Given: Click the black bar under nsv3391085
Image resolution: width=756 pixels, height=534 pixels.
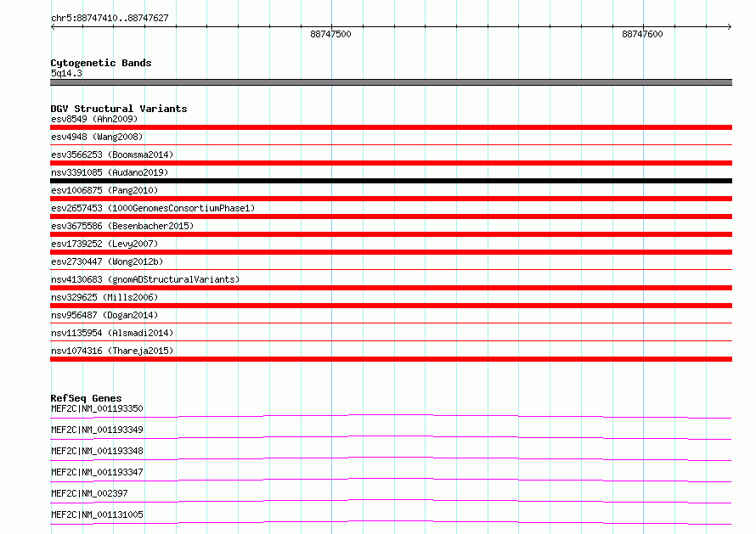Looking at the screenshot, I should 391,181.
